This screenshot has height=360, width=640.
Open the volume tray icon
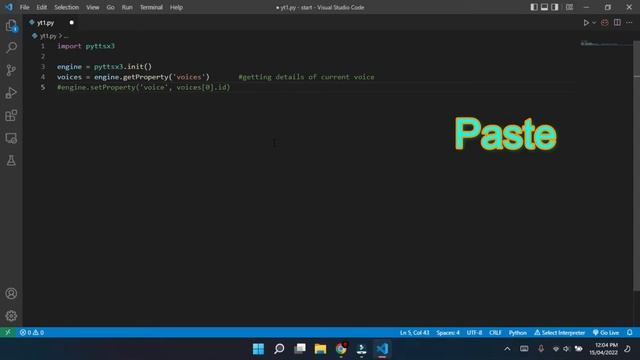click(567, 349)
